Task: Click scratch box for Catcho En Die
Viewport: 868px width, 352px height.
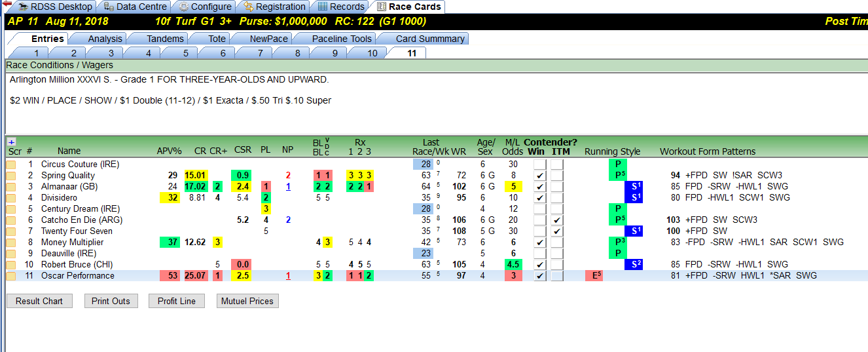Action: (11, 220)
